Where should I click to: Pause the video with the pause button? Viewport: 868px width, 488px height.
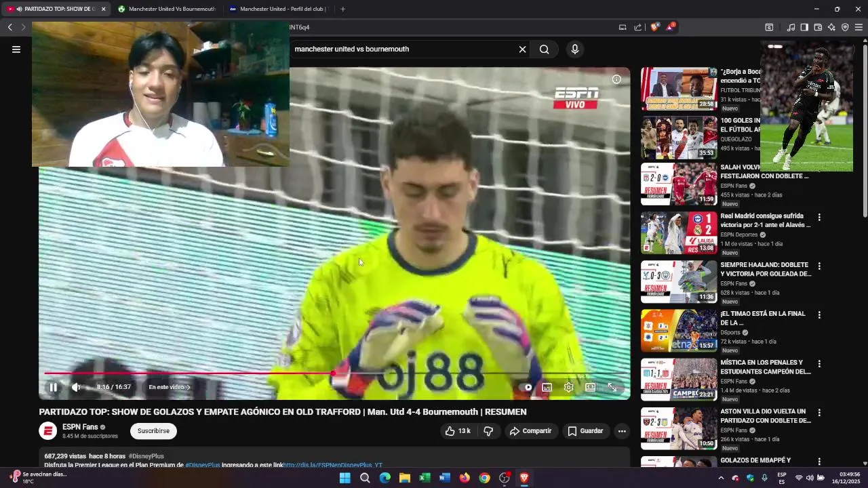pos(53,387)
